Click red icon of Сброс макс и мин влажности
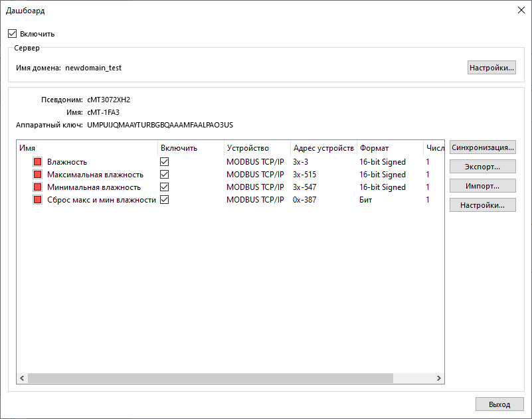 click(38, 200)
